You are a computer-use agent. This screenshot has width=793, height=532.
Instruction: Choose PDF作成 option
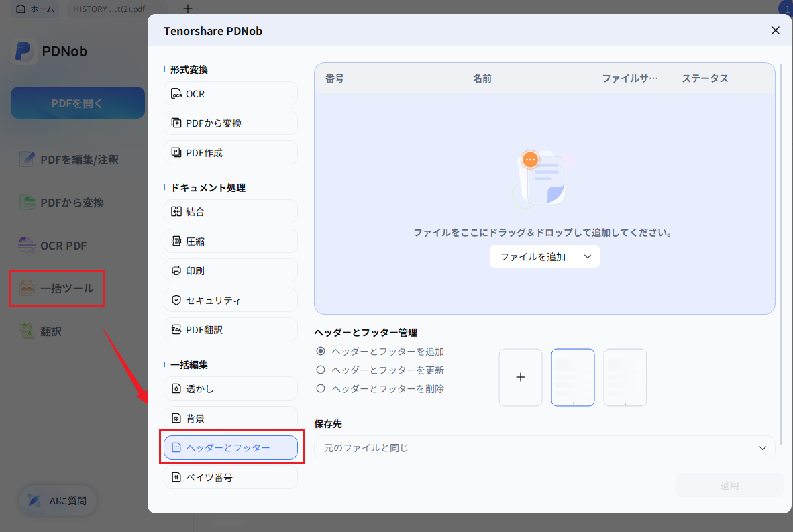point(231,152)
